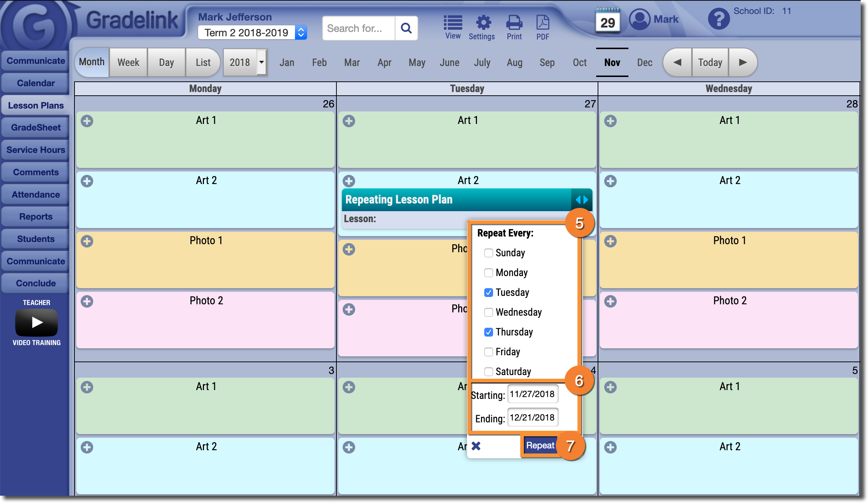Uncheck the Tuesday repeat checkbox
Viewport: 868px width, 503px height.
pyautogui.click(x=488, y=293)
